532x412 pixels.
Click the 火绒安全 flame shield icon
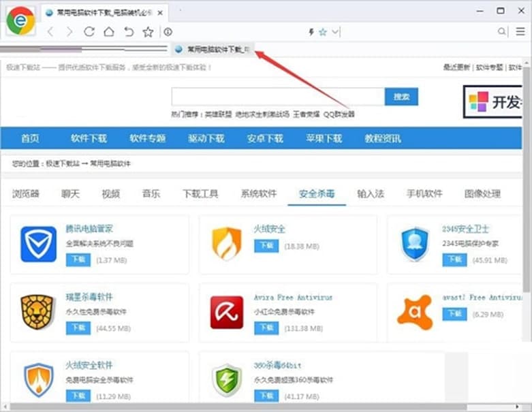[227, 244]
